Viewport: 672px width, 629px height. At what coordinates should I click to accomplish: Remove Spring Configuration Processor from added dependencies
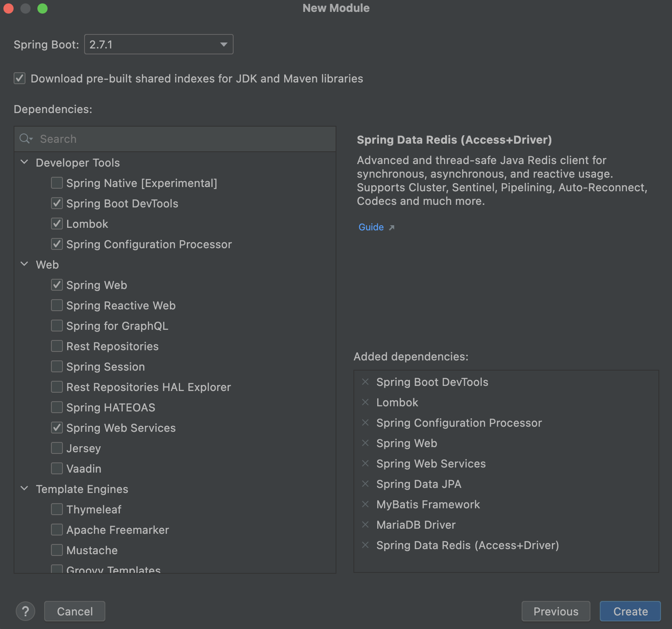coord(365,422)
